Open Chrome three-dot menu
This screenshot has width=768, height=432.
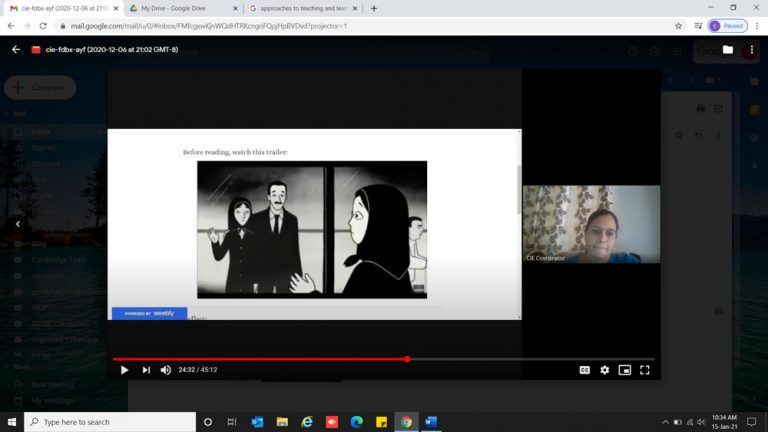(x=757, y=26)
